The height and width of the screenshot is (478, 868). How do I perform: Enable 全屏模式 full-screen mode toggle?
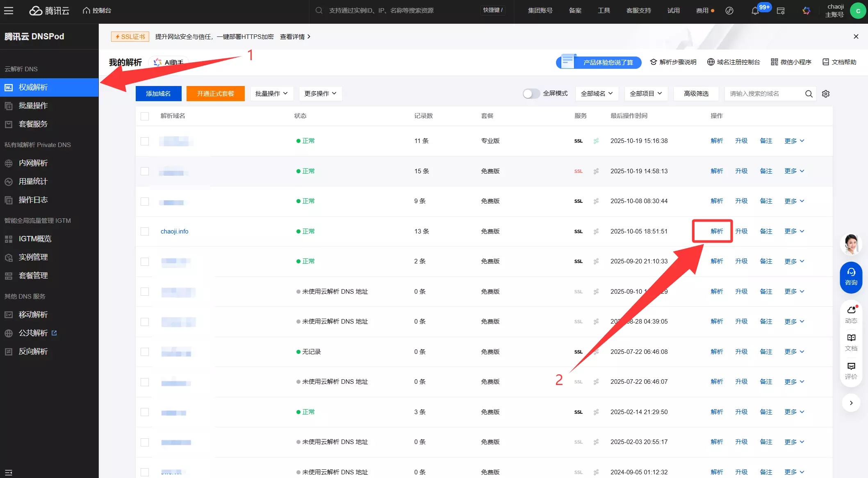point(531,93)
